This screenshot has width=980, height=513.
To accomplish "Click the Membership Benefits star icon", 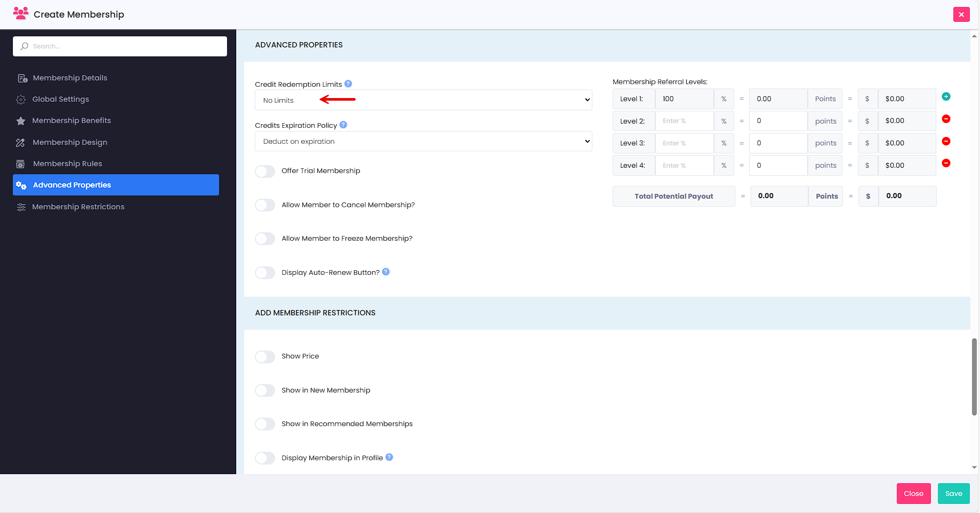I will click(21, 121).
